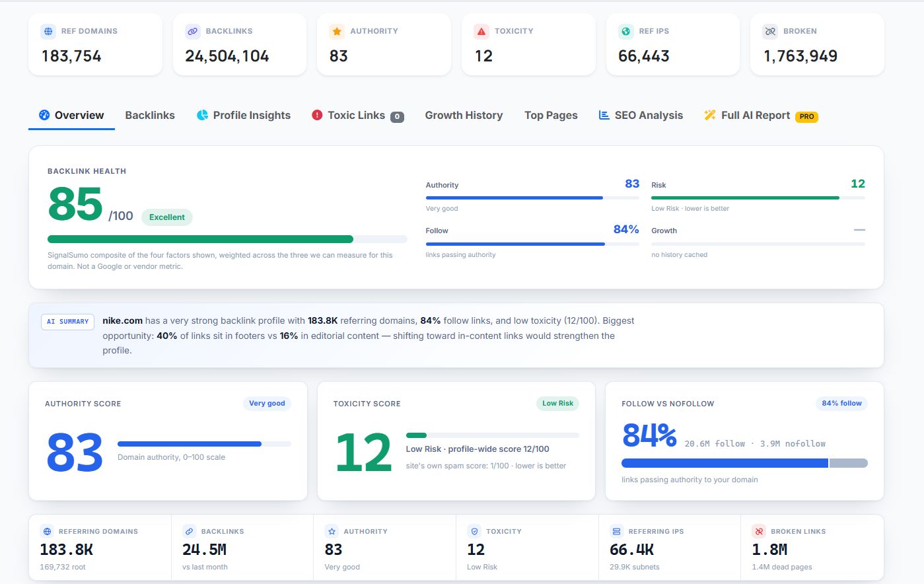Click the server icon next to Referring IPs
Image resolution: width=924 pixels, height=584 pixels.
(x=616, y=531)
